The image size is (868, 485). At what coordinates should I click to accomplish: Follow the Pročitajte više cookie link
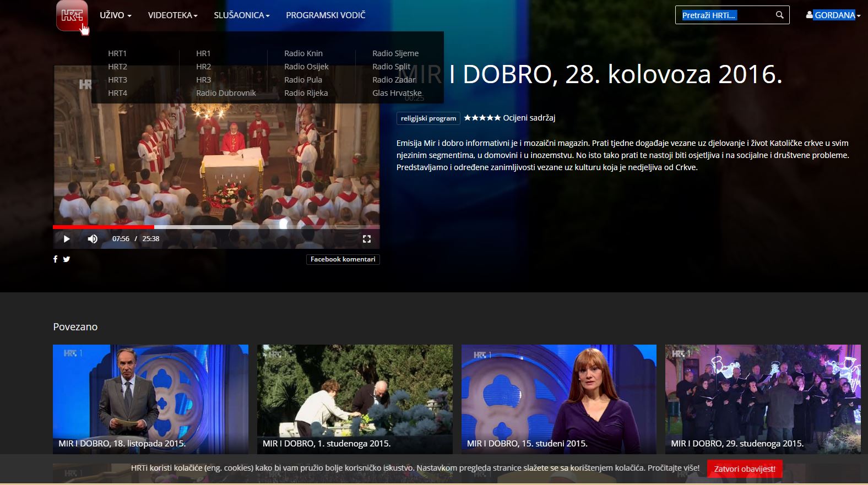[674, 468]
